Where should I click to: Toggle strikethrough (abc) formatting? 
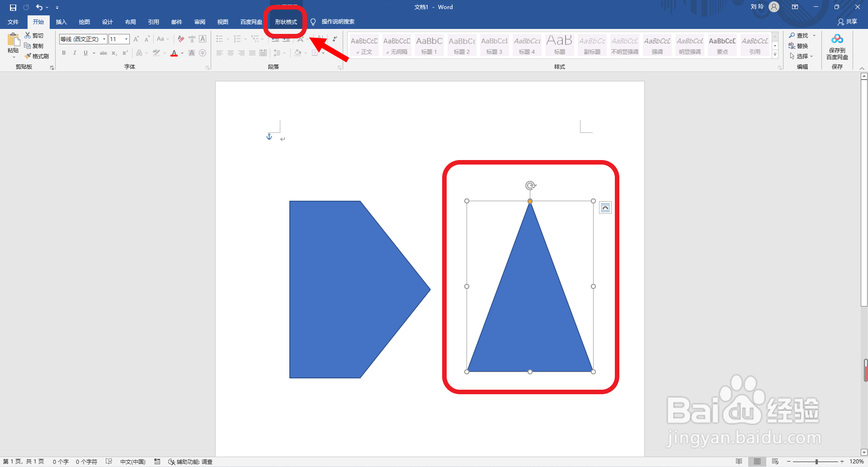pyautogui.click(x=104, y=53)
